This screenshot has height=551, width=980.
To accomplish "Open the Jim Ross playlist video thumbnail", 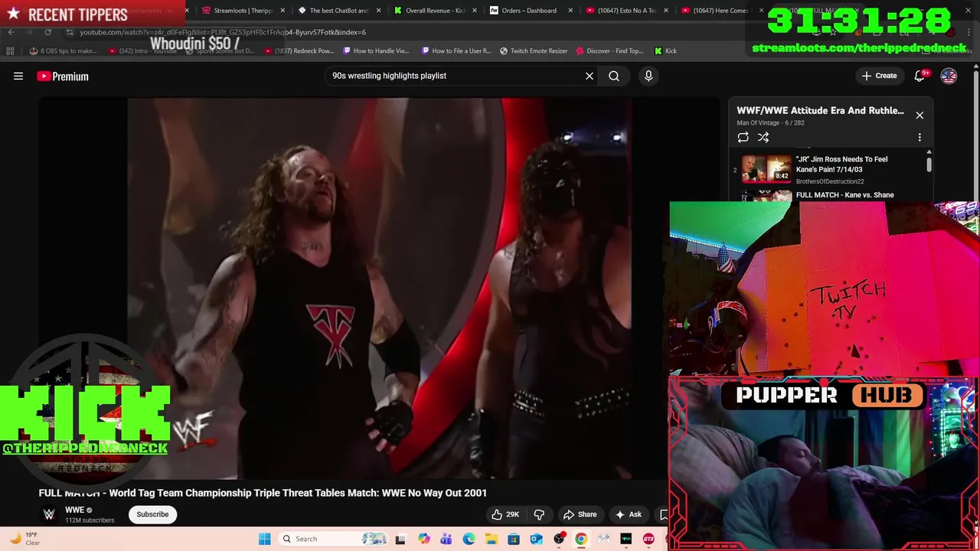I will coord(766,169).
